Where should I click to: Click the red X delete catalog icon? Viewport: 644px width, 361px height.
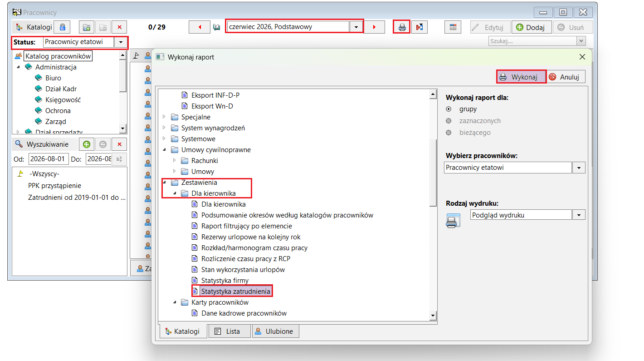(x=119, y=27)
